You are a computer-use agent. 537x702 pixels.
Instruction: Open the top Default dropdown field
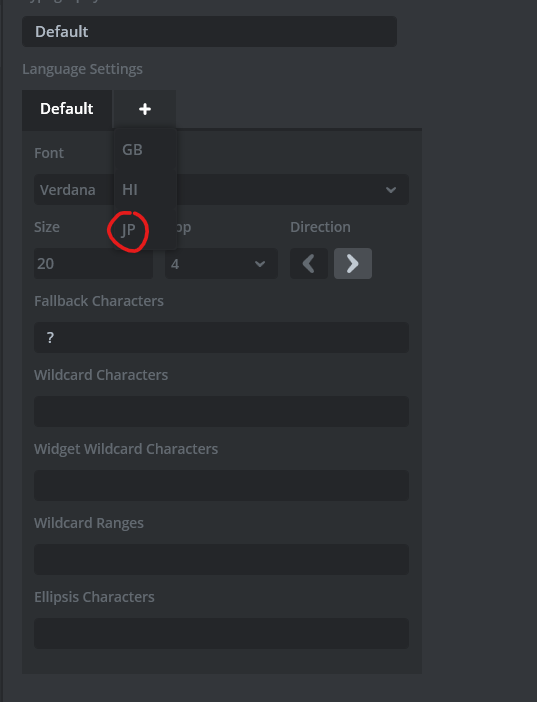click(209, 32)
